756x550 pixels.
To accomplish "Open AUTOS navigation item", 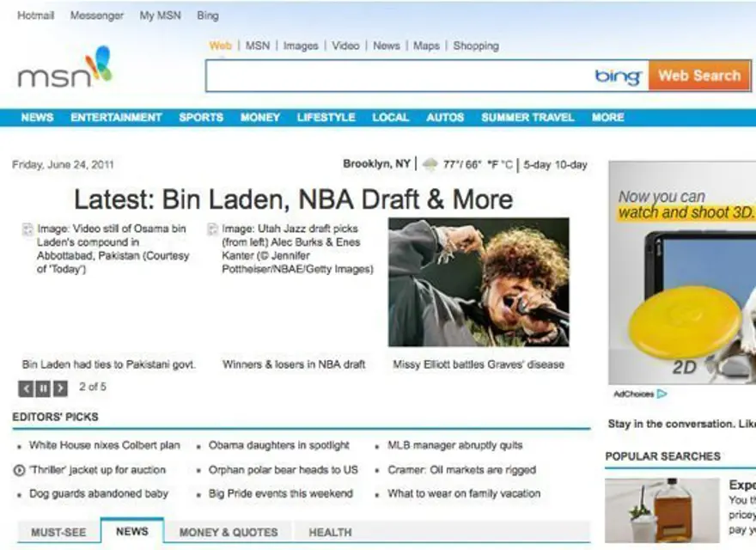I will tap(445, 117).
